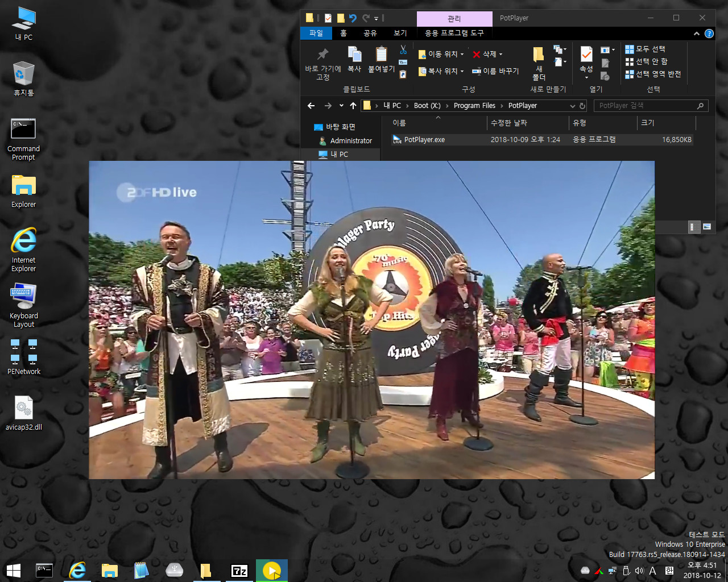
Task: Sort by the Type (유형) column header
Action: click(x=603, y=123)
